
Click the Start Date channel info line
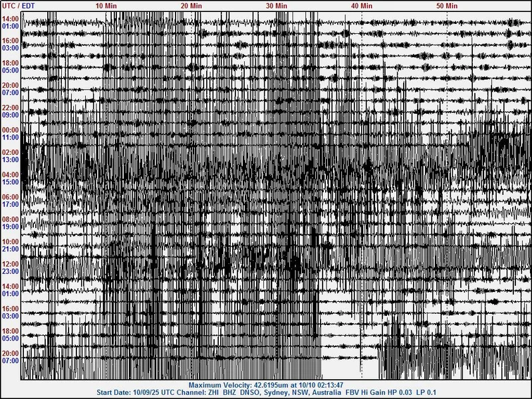click(265, 393)
